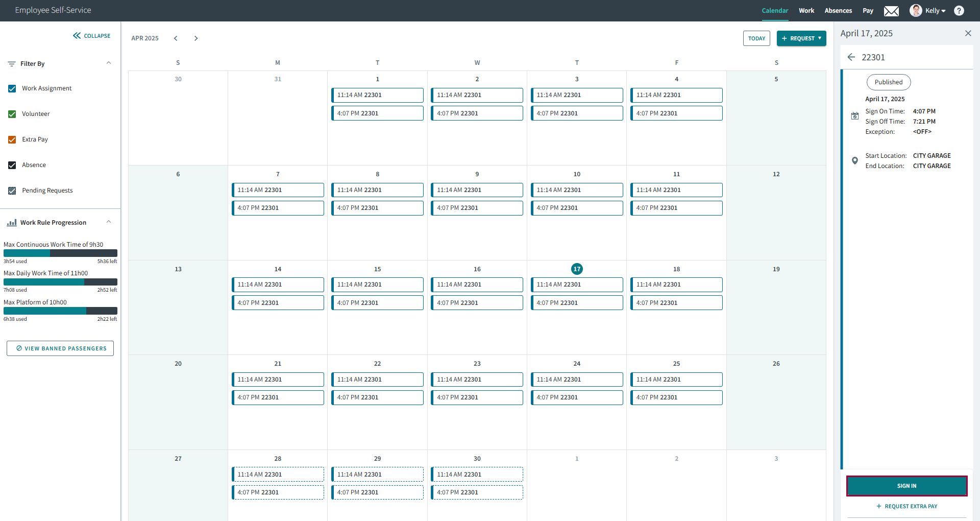
Task: Click the back arrow beside 22301
Action: [851, 57]
